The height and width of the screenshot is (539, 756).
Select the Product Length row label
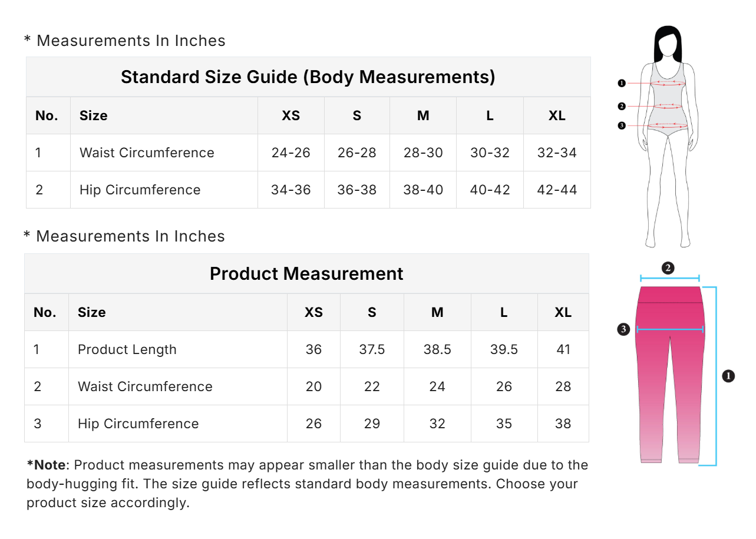coord(127,349)
